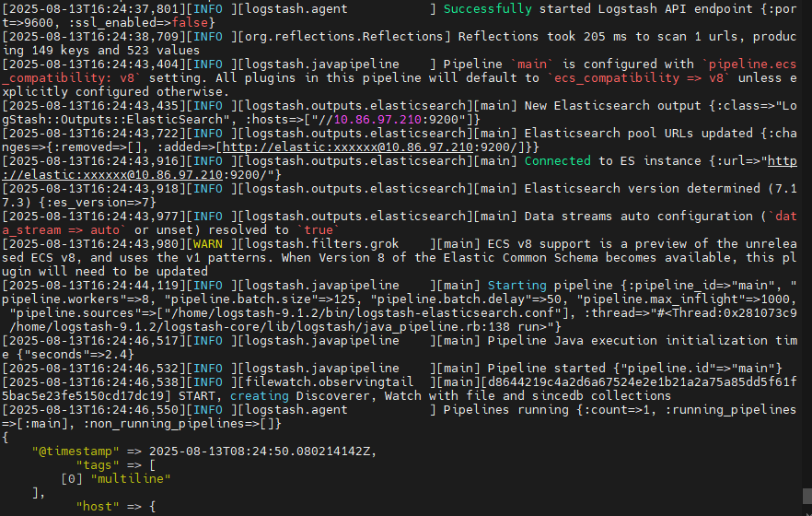Click the "host" key in the output

pos(98,506)
